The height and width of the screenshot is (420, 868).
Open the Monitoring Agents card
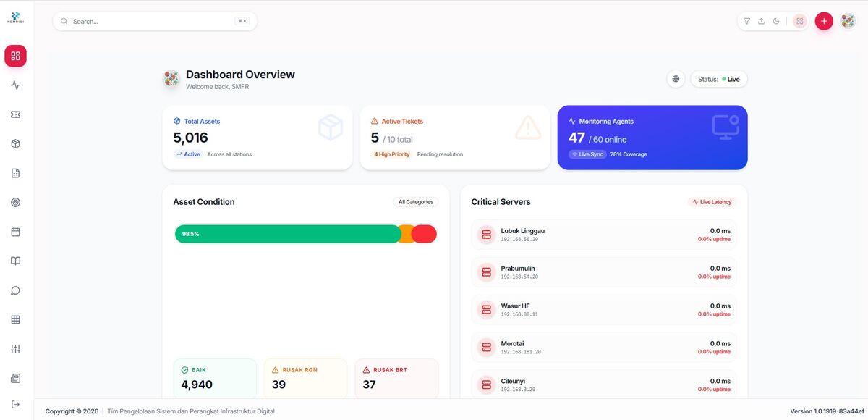pyautogui.click(x=652, y=138)
